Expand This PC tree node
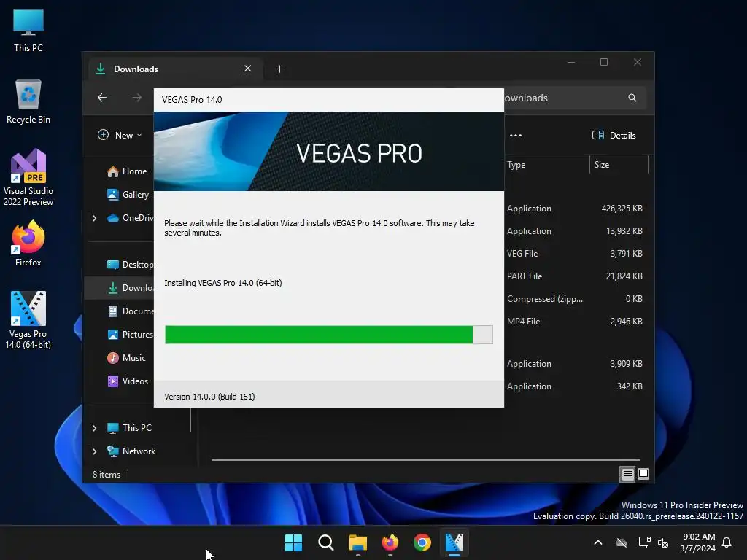Screen dimensions: 747x560 (94, 428)
